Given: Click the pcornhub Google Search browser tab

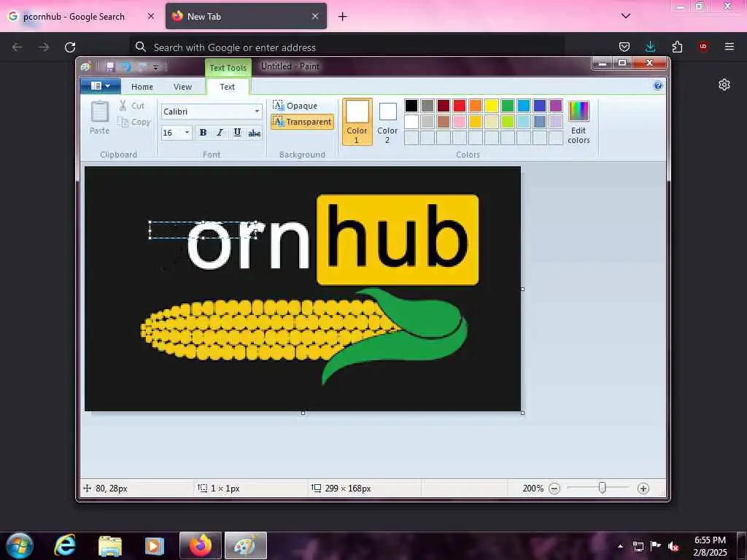Looking at the screenshot, I should coord(81,16).
